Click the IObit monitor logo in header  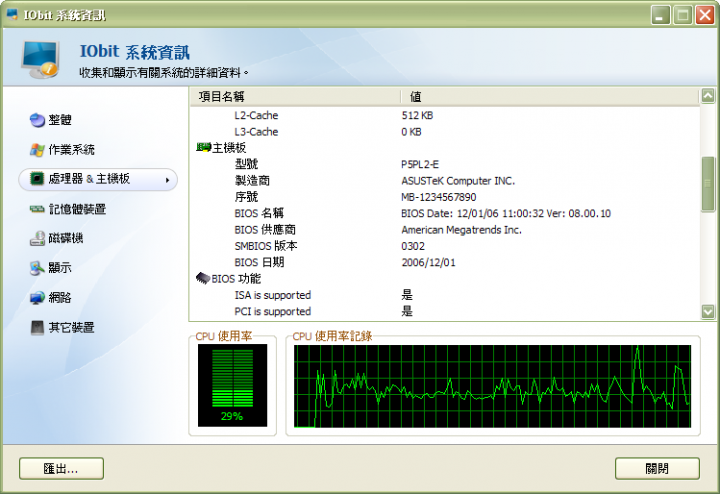point(40,59)
